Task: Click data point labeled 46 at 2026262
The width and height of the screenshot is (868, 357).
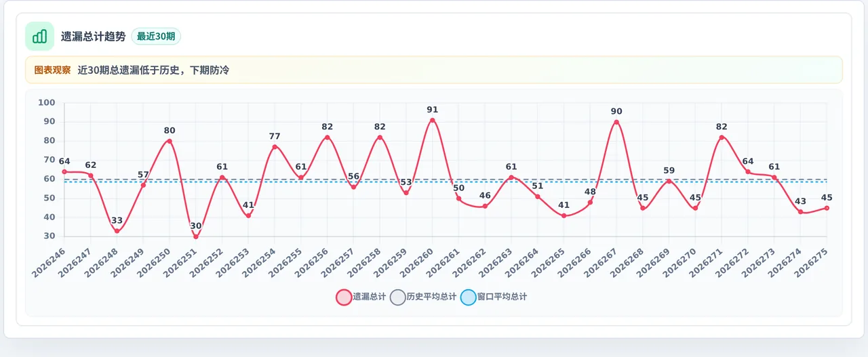Action: [x=485, y=206]
